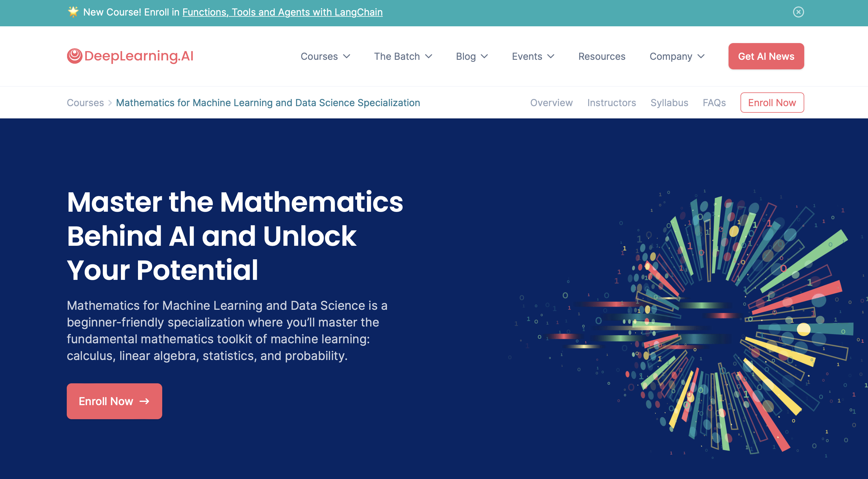Click the Get AI News button top right

(766, 56)
